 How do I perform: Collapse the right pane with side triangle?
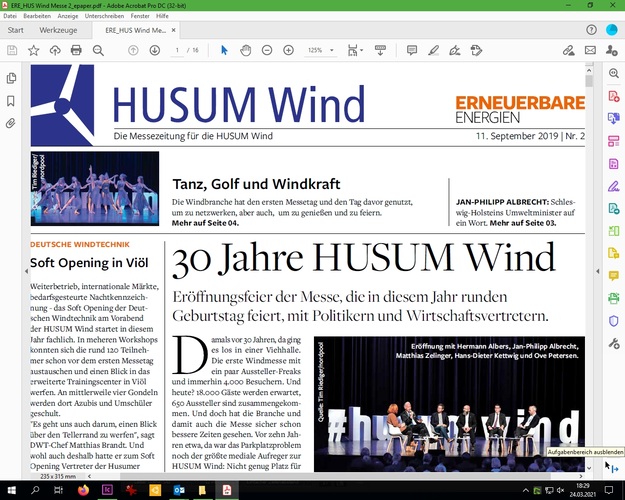coord(597,272)
